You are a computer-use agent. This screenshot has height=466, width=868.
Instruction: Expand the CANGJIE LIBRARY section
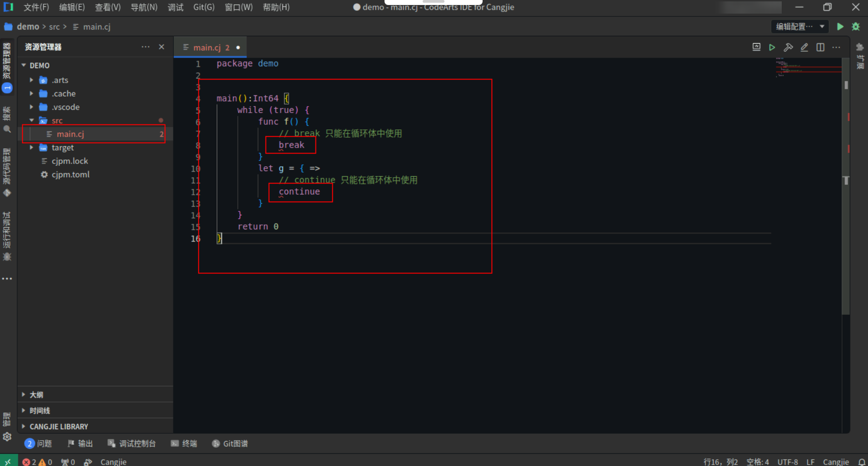[x=95, y=426]
